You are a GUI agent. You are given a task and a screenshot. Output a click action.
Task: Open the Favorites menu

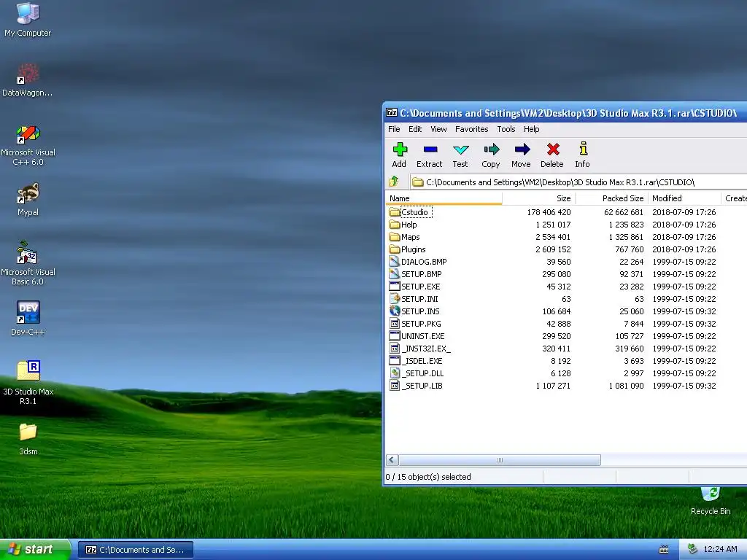point(472,129)
